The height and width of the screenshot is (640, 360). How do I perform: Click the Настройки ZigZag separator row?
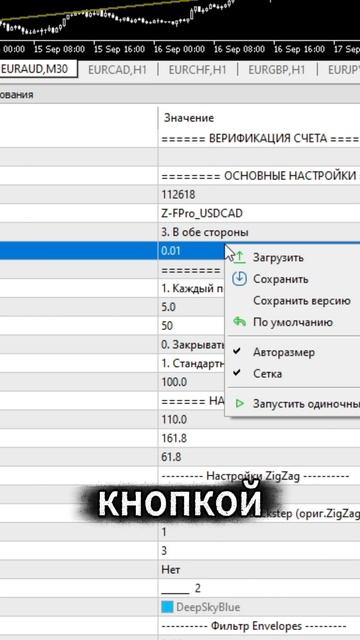tap(259, 476)
